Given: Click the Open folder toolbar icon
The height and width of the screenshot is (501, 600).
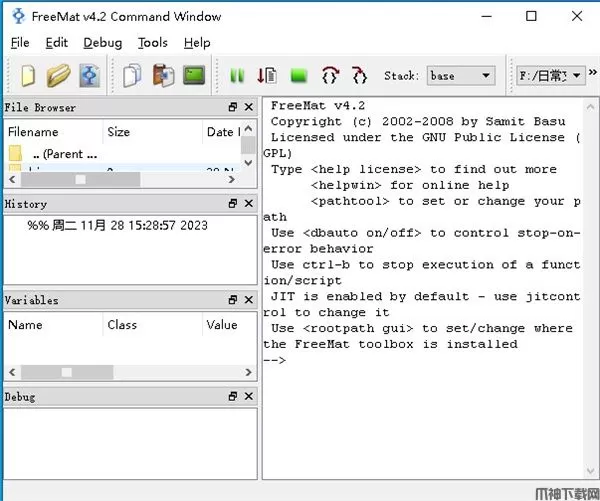Looking at the screenshot, I should 59,75.
